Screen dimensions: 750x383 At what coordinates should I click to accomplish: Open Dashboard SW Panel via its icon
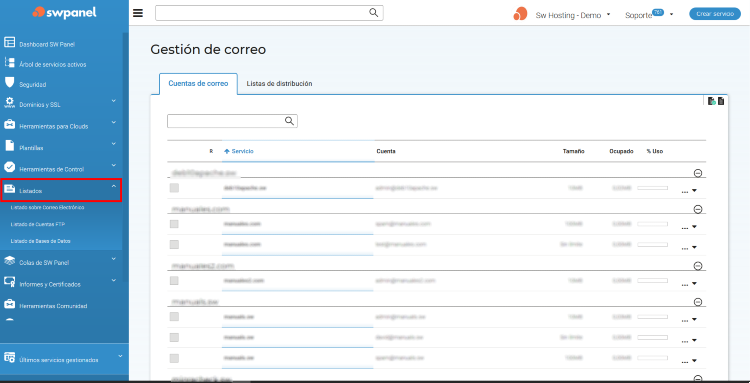(x=10, y=42)
